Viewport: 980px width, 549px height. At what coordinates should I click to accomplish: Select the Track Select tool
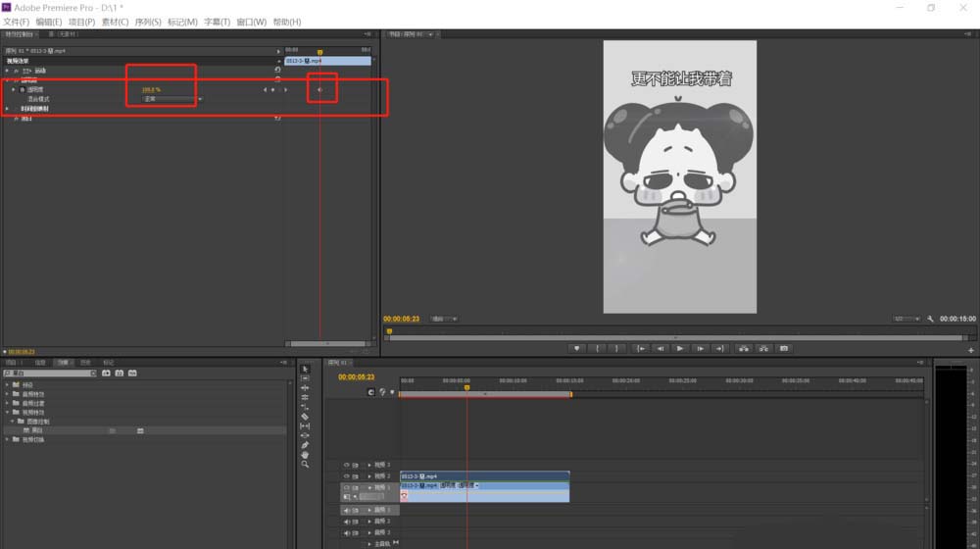click(x=305, y=378)
